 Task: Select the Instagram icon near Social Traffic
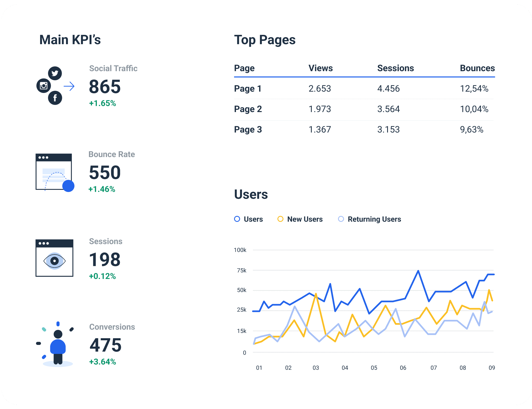coord(43,86)
